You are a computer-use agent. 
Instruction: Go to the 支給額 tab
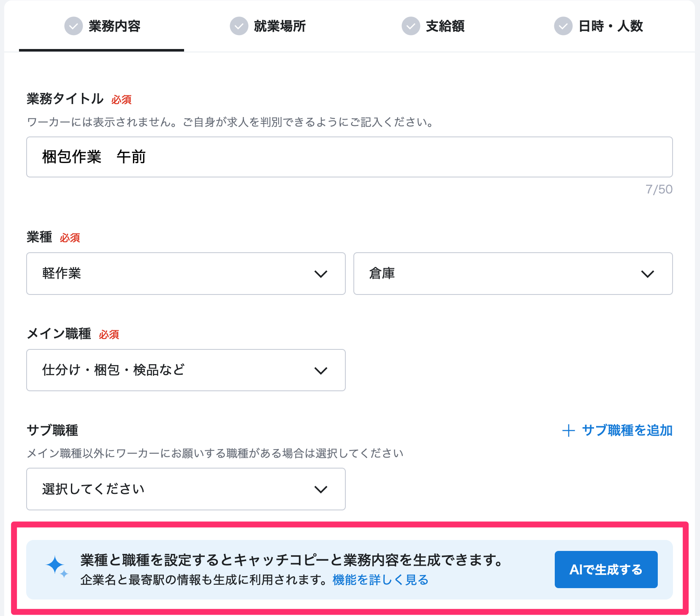click(x=445, y=26)
